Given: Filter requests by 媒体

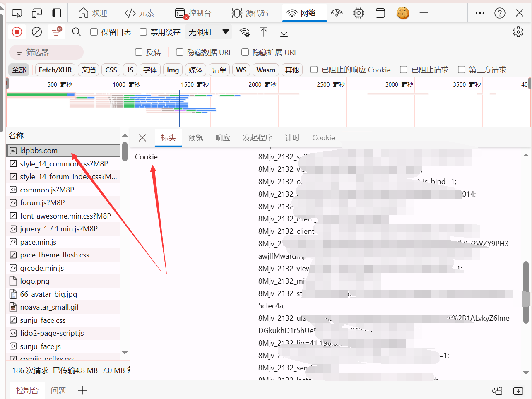Looking at the screenshot, I should (x=195, y=70).
